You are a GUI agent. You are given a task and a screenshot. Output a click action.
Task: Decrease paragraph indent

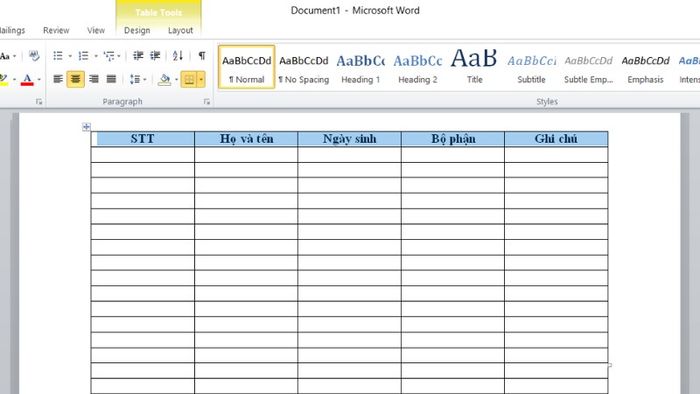(138, 56)
